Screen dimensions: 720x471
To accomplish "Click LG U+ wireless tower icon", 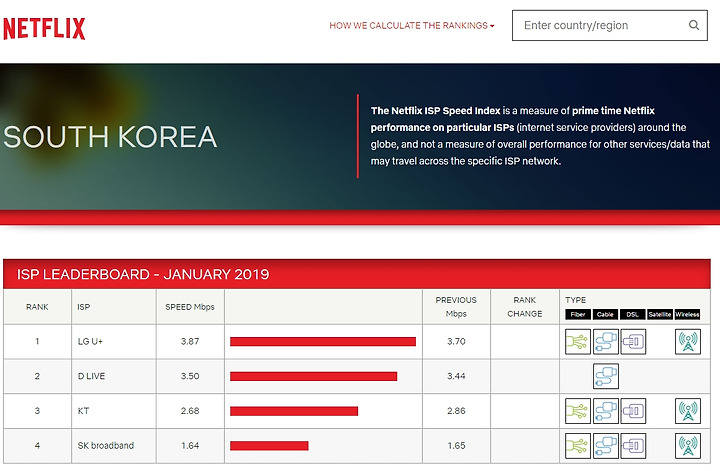I will tap(688, 342).
